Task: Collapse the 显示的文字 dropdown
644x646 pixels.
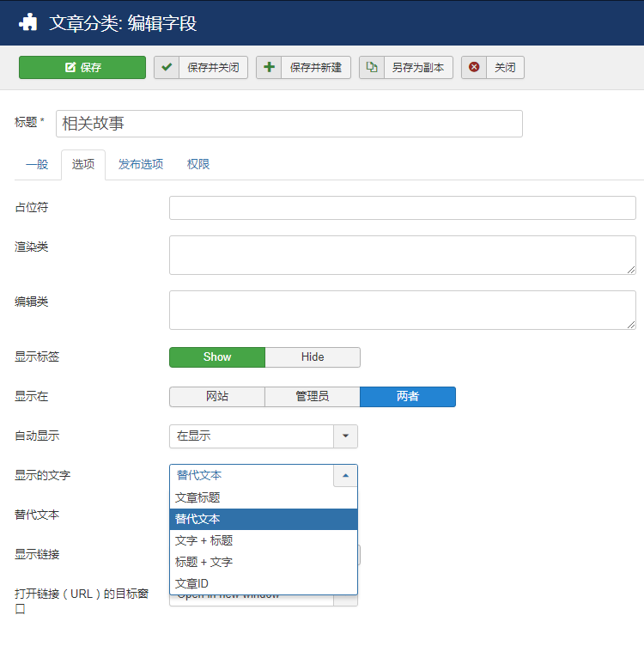Action: click(345, 475)
